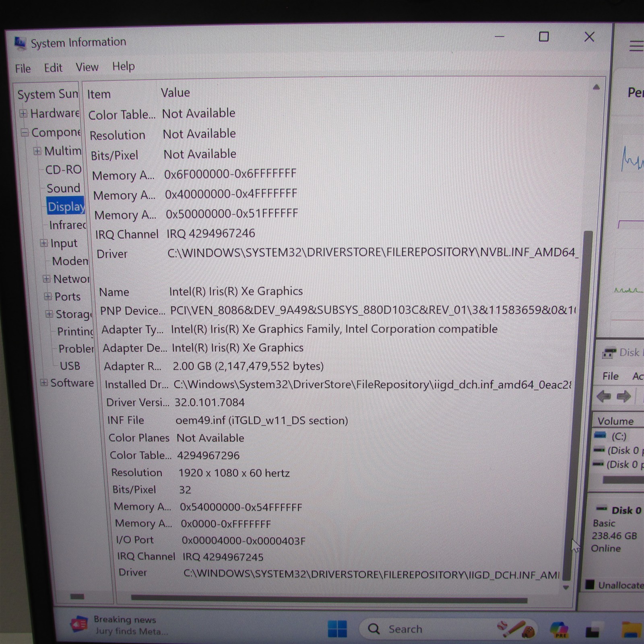
Task: Select the USB tree item
Action: [x=70, y=365]
